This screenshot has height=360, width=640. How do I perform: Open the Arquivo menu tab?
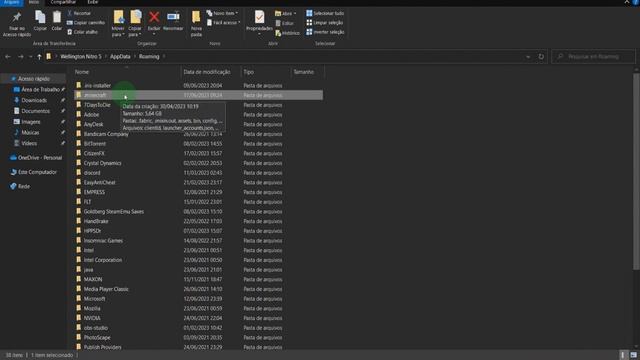[11, 2]
